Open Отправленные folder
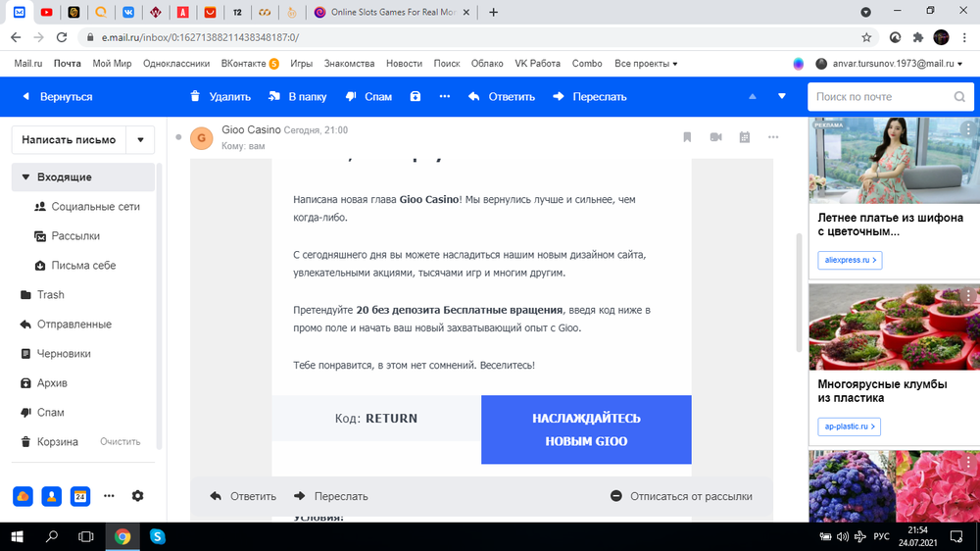This screenshot has width=980, height=551. click(66, 324)
